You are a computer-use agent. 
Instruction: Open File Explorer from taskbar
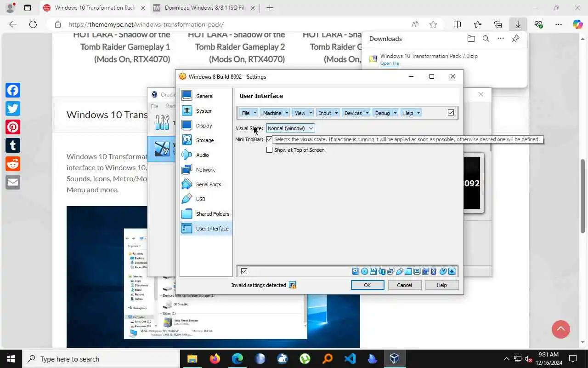click(192, 359)
